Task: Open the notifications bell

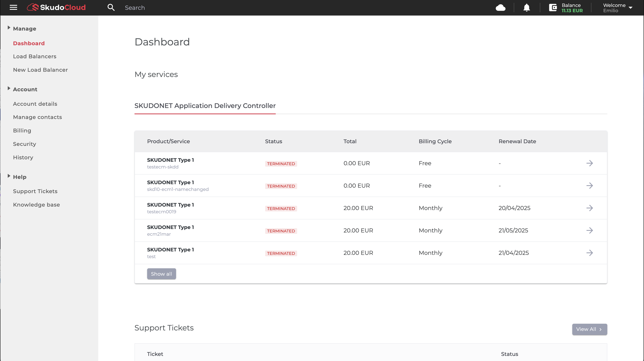Action: (x=526, y=8)
